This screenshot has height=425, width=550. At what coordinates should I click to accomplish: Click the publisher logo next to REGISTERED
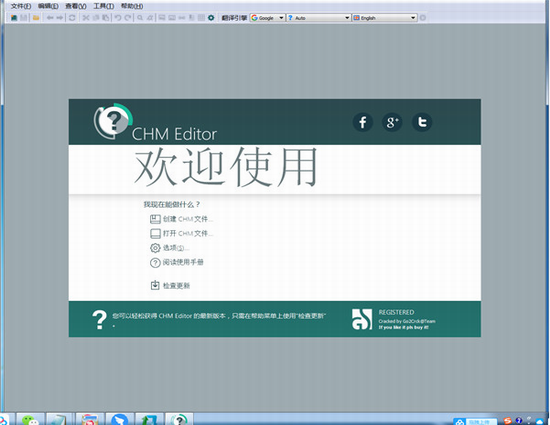(x=362, y=319)
